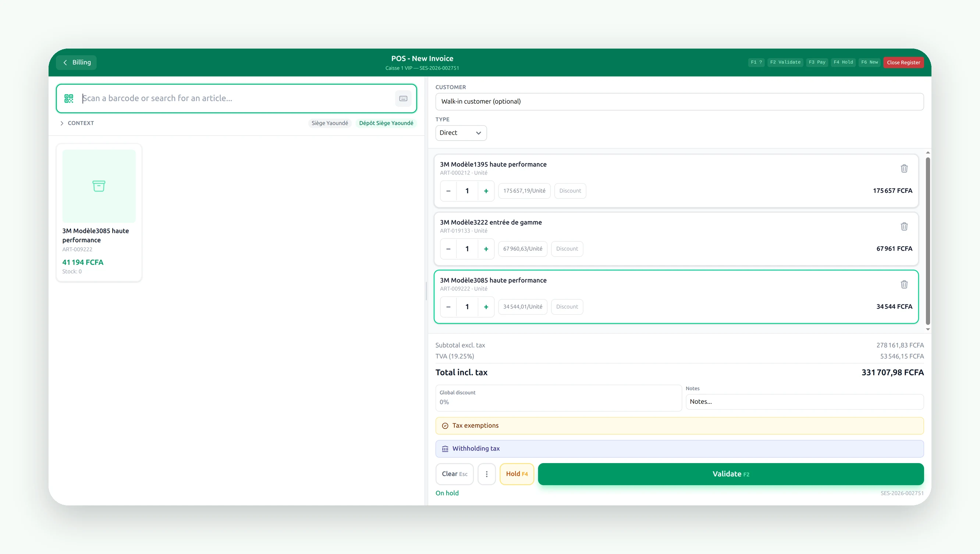This screenshot has height=554, width=980.
Task: Remove 3M Modèle3085 from the cart
Action: (x=904, y=285)
